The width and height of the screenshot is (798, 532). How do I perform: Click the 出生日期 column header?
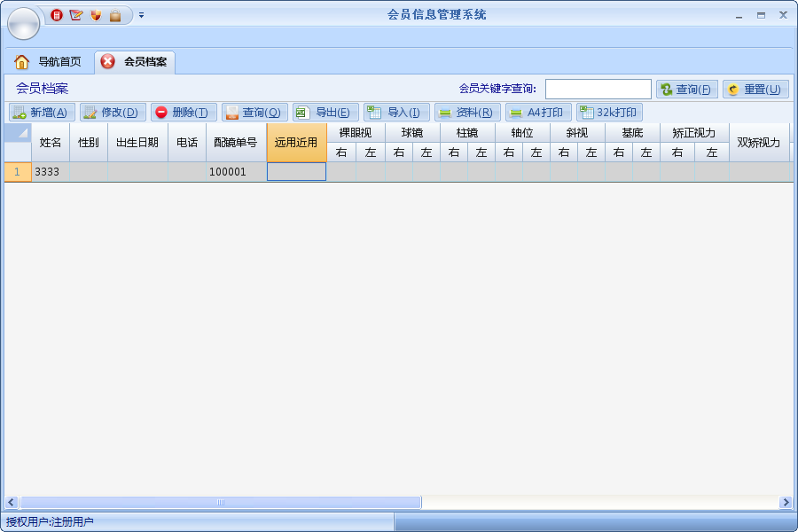click(x=137, y=143)
